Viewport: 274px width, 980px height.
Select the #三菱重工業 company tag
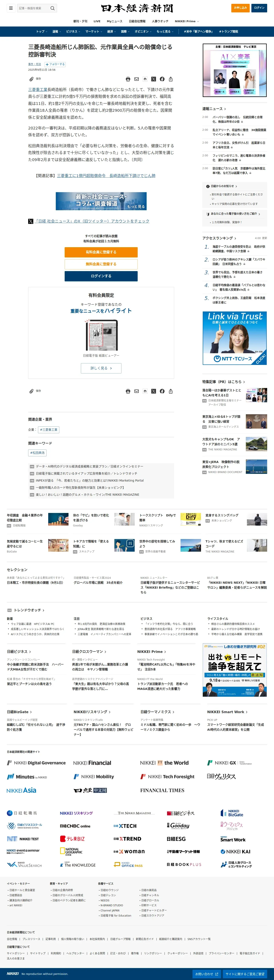[49, 429]
